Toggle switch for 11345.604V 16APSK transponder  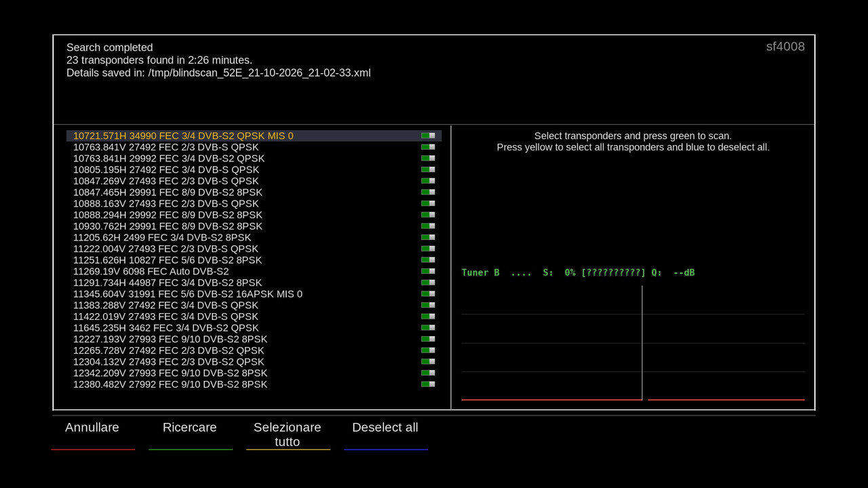pyautogui.click(x=428, y=294)
